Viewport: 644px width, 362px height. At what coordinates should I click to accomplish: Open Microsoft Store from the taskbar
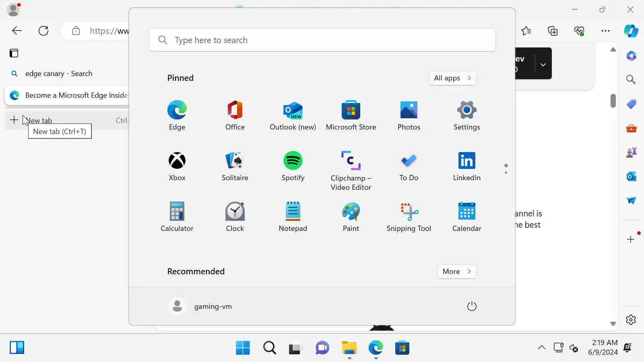pyautogui.click(x=402, y=348)
